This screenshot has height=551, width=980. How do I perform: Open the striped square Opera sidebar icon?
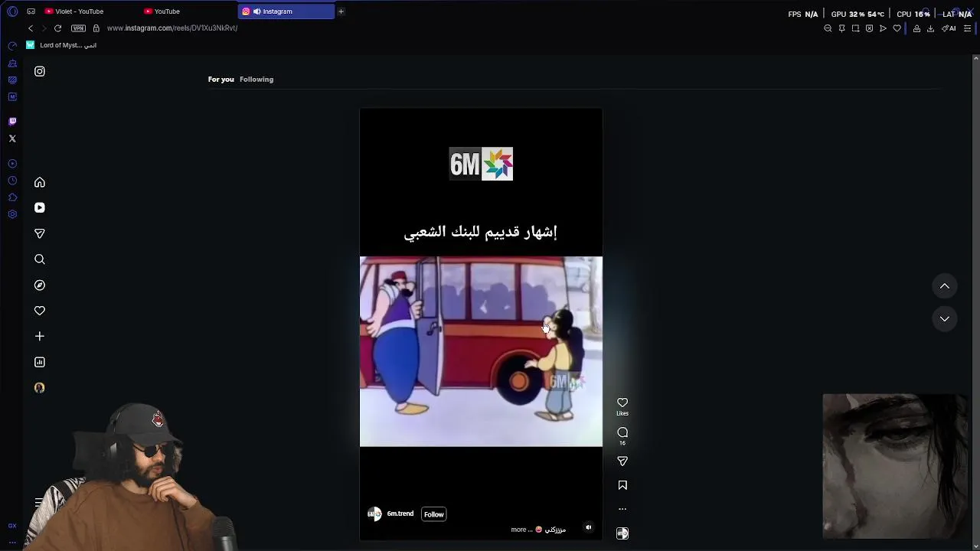click(x=12, y=80)
